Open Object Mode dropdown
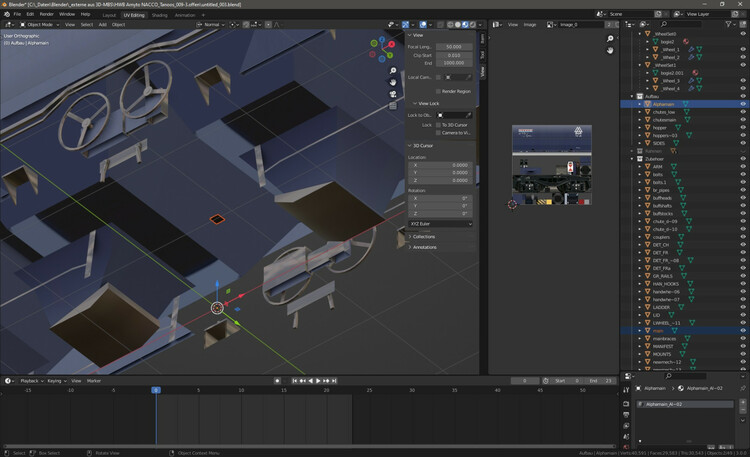The image size is (750, 457). pos(40,24)
